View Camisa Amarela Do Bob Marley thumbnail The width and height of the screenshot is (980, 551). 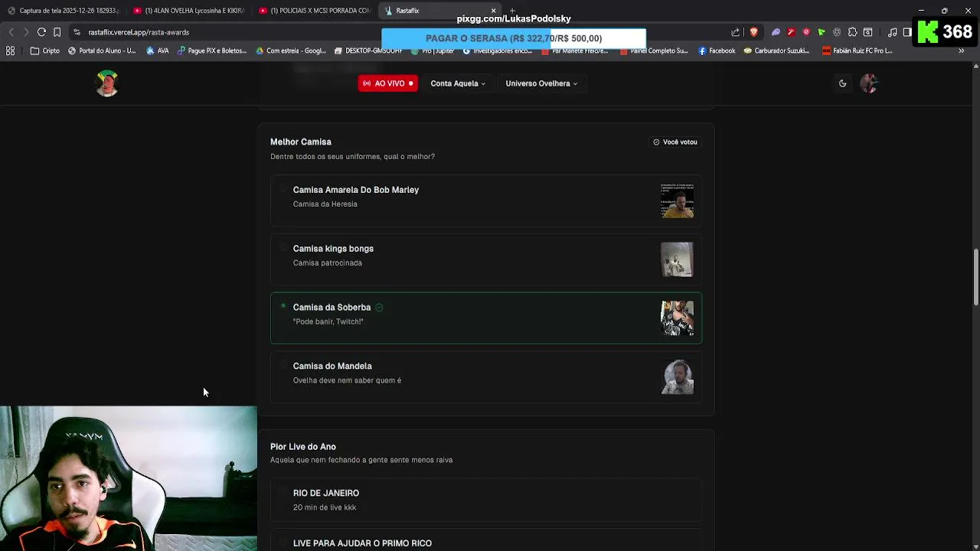coord(678,201)
